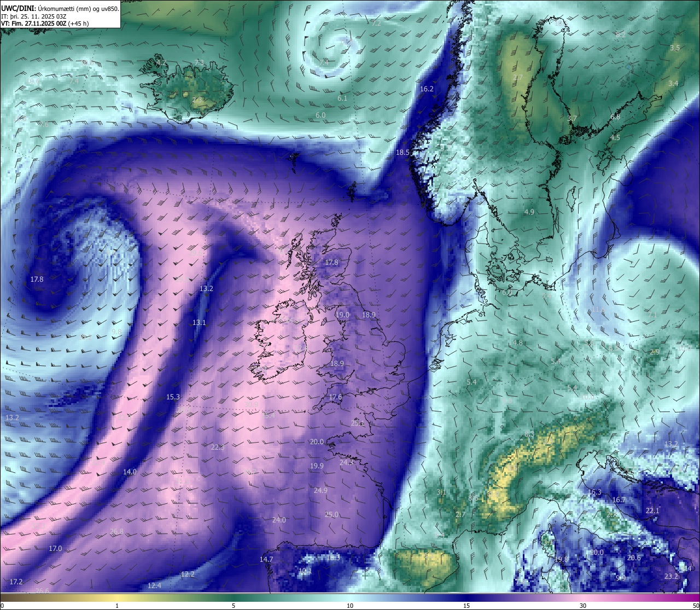Click the 3.5 value label
Screen dimensions: 700x610
point(675,48)
